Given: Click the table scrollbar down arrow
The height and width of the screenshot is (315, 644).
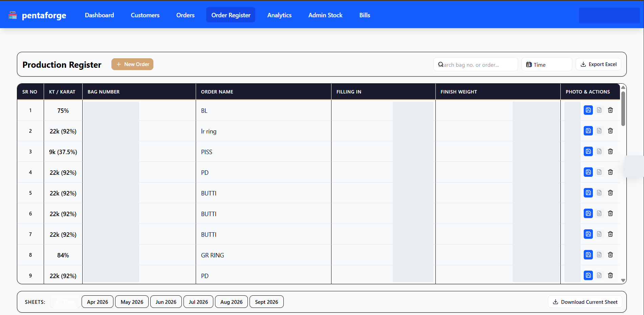Looking at the screenshot, I should (x=623, y=280).
